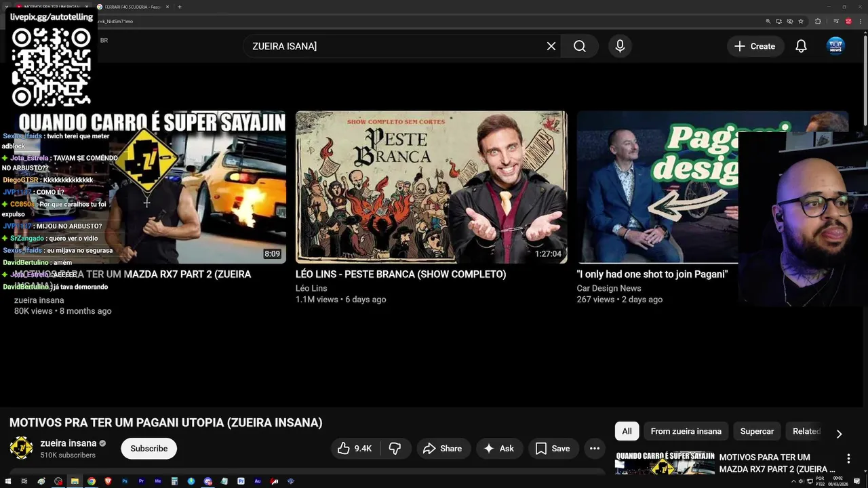Open File Explorer from the taskbar
This screenshot has height=488, width=868.
click(75, 481)
